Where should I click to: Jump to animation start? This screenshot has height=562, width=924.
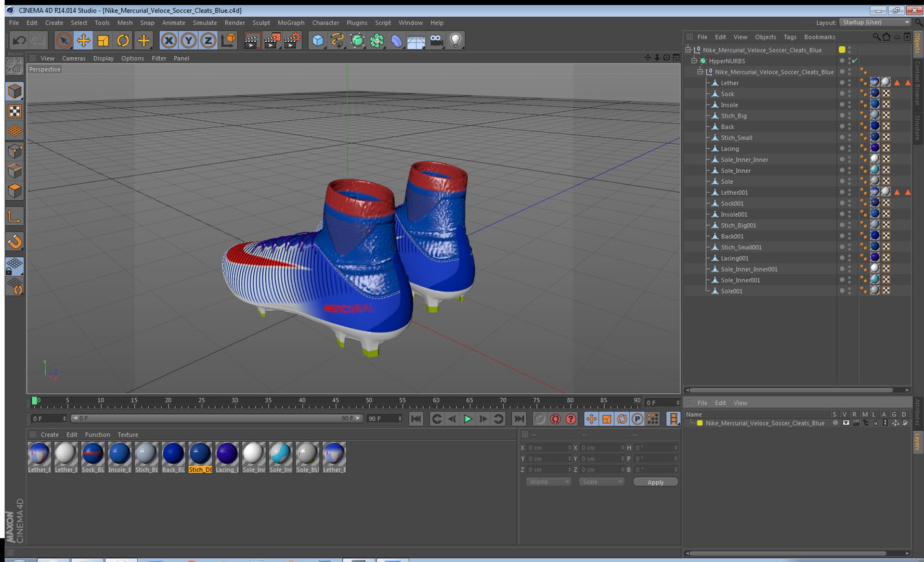click(416, 419)
